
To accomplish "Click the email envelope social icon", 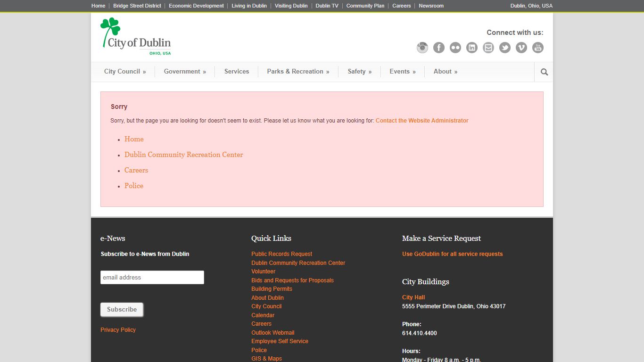I will click(488, 48).
